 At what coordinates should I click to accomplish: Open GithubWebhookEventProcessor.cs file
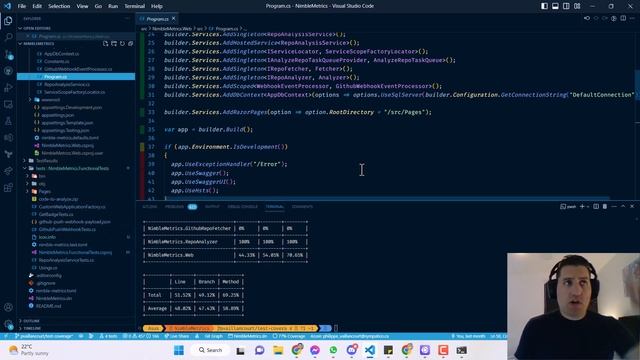coord(78,69)
